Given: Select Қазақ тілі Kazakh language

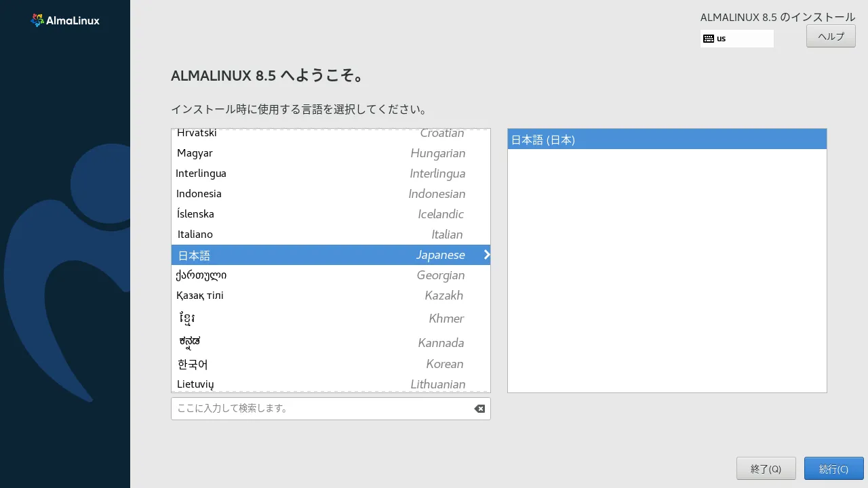Looking at the screenshot, I should (x=331, y=296).
